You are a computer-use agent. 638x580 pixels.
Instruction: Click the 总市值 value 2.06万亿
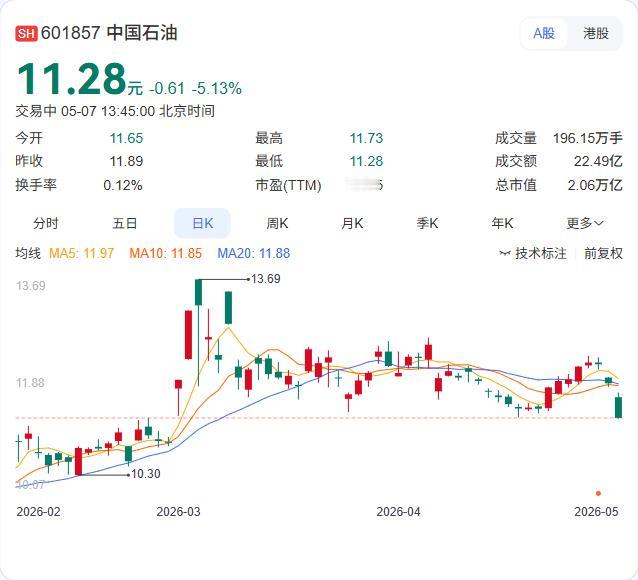595,185
